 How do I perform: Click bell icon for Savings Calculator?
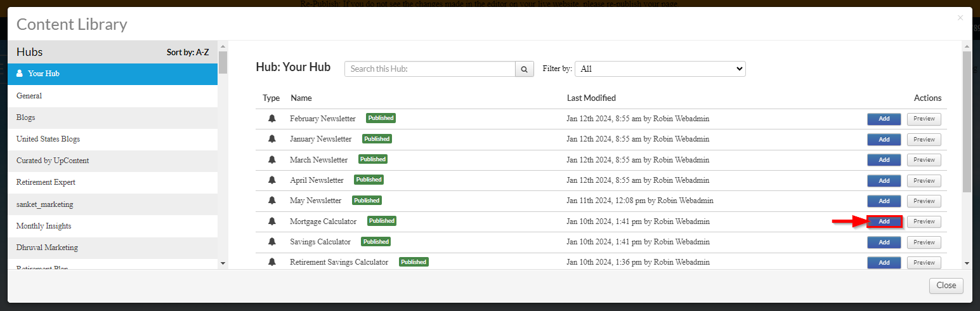(x=272, y=242)
